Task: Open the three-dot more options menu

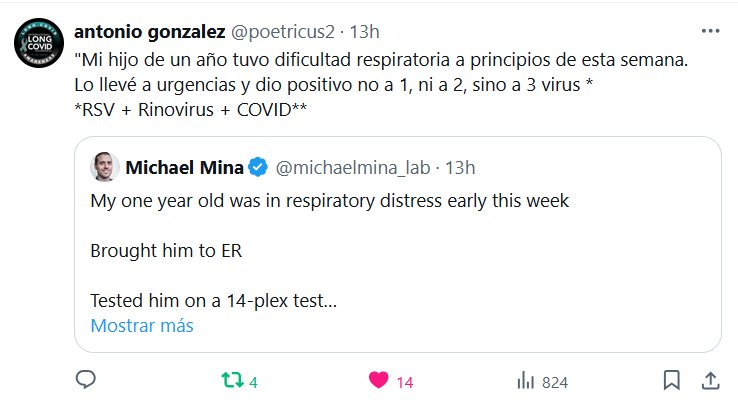Action: (709, 31)
